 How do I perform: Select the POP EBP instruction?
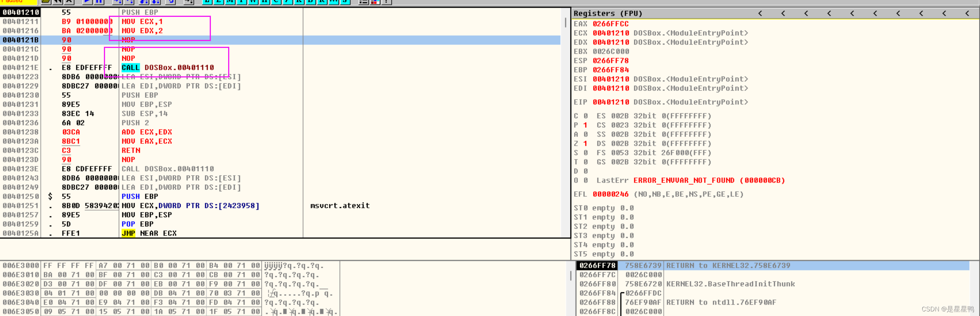138,224
